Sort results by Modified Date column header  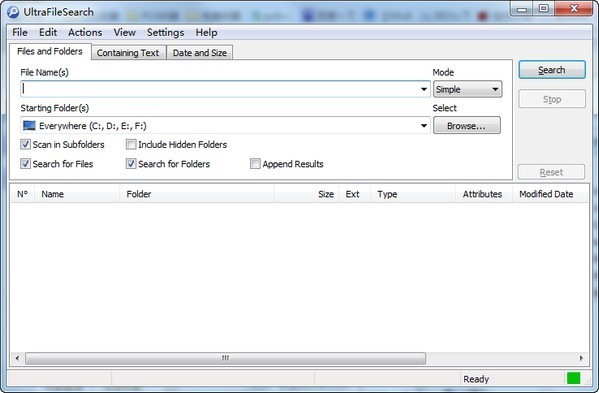click(x=550, y=194)
